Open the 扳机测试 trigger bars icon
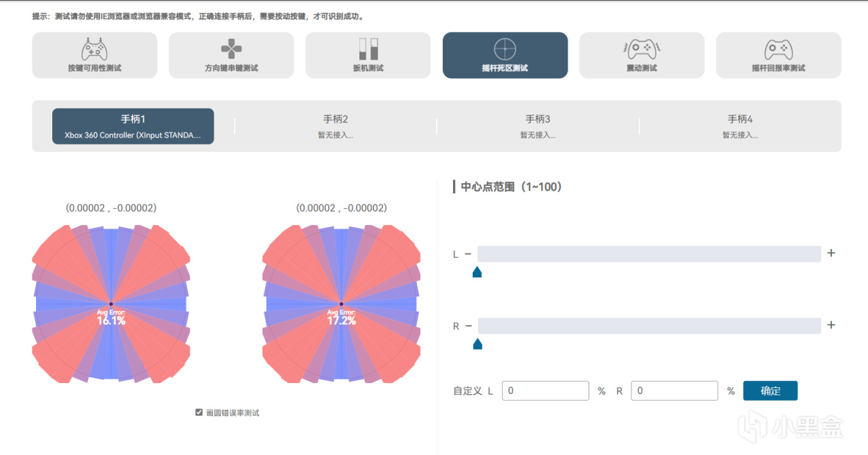Viewport: 868px width, 455px height. pyautogui.click(x=368, y=49)
